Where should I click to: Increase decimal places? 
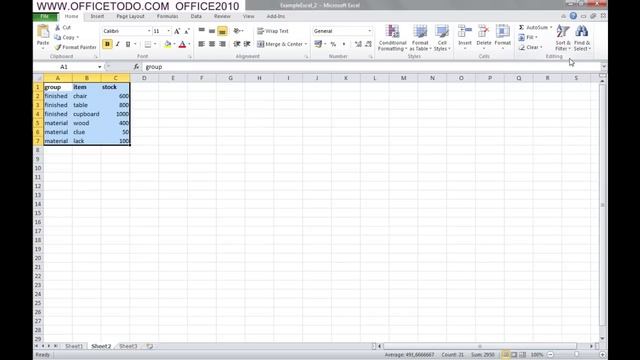358,44
